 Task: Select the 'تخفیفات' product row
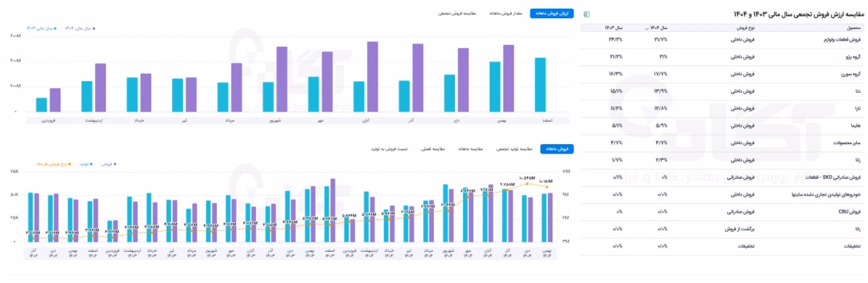722,246
